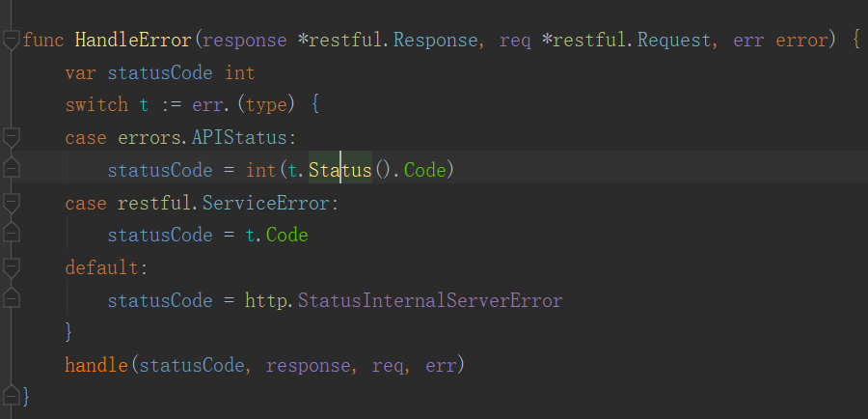
Task: Collapse the case restful.ServiceError block
Action: pyautogui.click(x=11, y=203)
